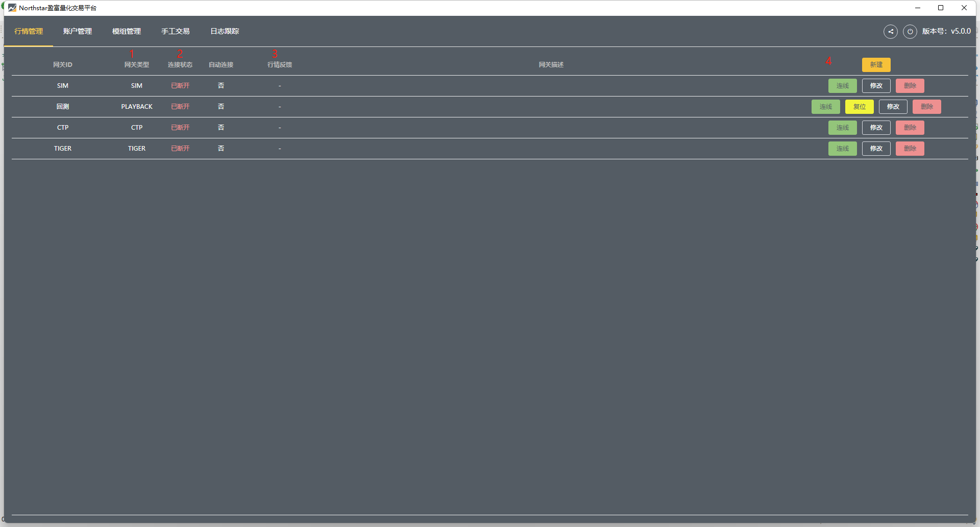Click 修改 on the CTP row
The image size is (980, 527).
pos(876,128)
